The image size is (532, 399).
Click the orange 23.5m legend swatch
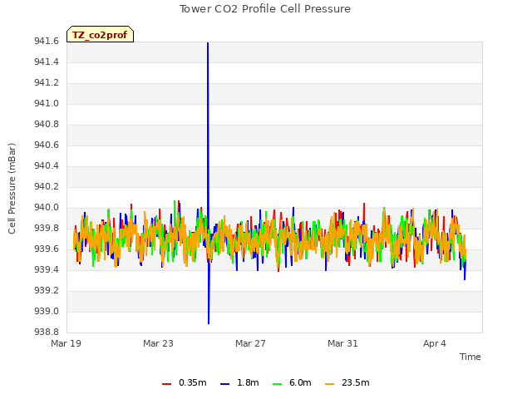[x=329, y=384]
